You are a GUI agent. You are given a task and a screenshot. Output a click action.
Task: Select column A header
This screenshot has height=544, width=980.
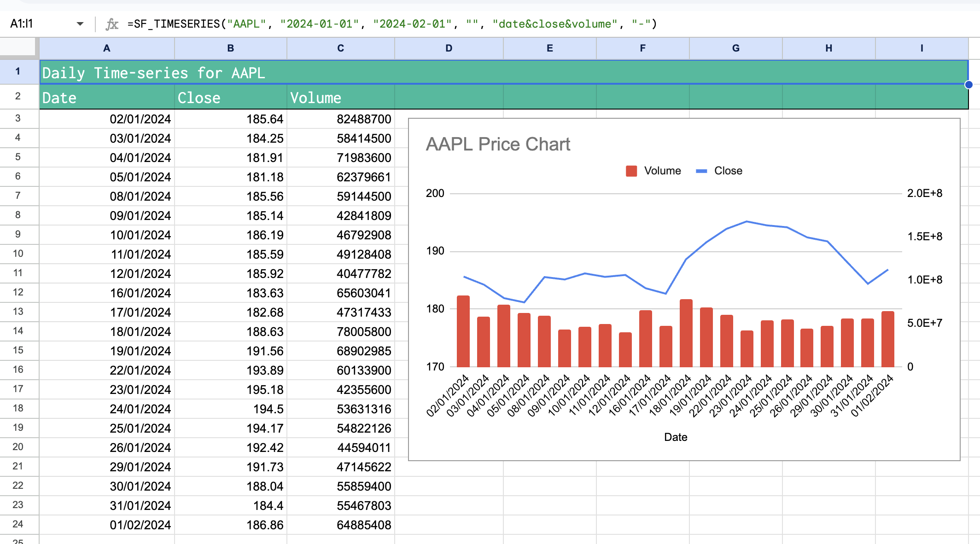(x=107, y=48)
